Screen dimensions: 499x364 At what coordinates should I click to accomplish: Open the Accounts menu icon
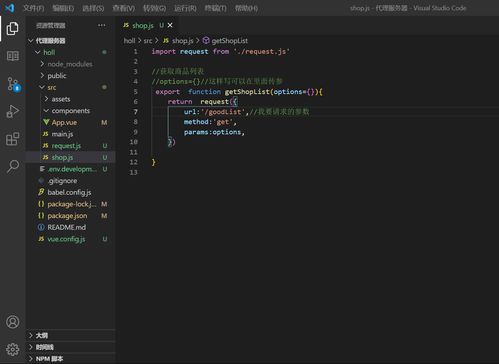click(x=13, y=322)
